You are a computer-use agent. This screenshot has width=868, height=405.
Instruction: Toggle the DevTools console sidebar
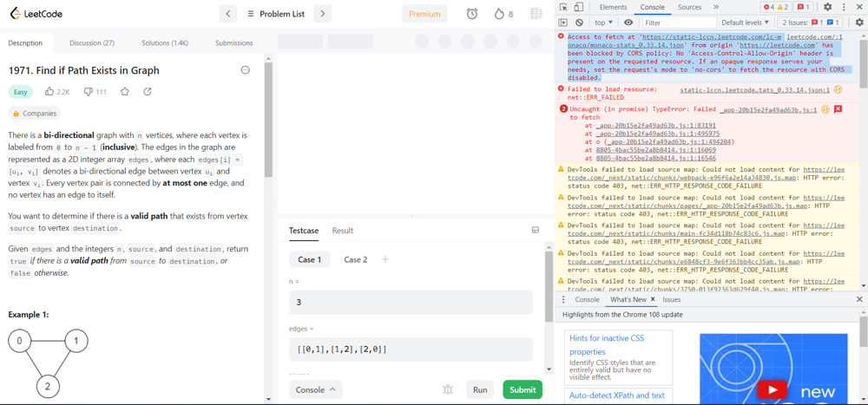tap(563, 23)
